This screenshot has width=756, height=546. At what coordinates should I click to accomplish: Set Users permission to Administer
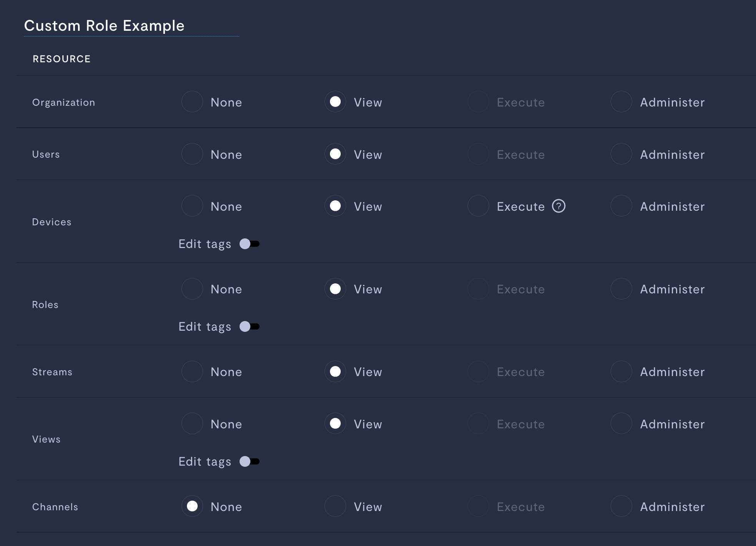click(x=621, y=154)
